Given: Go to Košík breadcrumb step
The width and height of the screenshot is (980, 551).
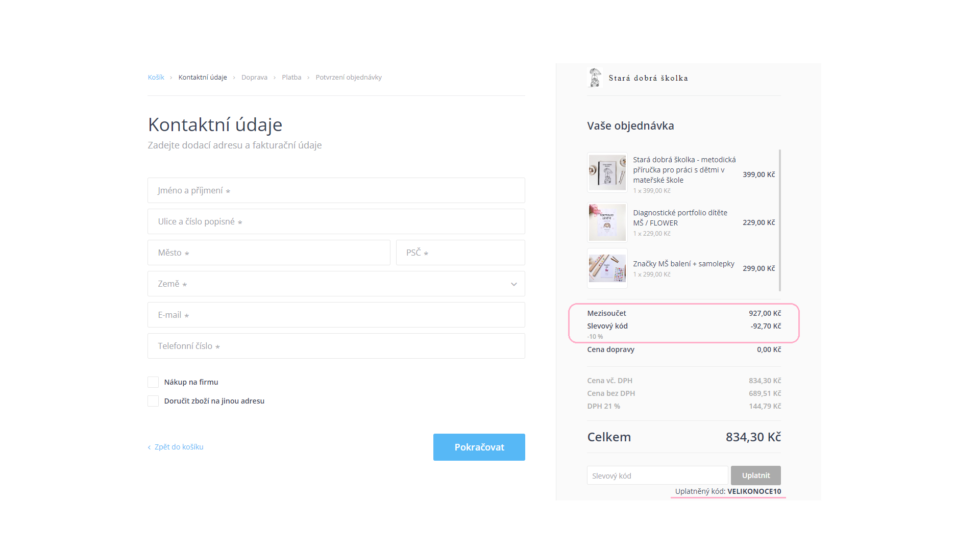Looking at the screenshot, I should (156, 78).
